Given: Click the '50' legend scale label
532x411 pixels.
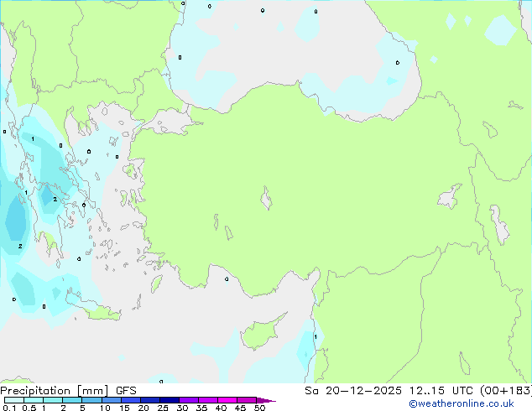Looking at the screenshot, I should click(x=259, y=408).
